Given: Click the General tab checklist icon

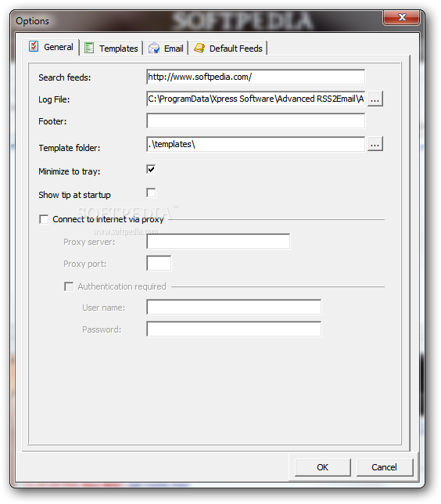Looking at the screenshot, I should pos(34,47).
